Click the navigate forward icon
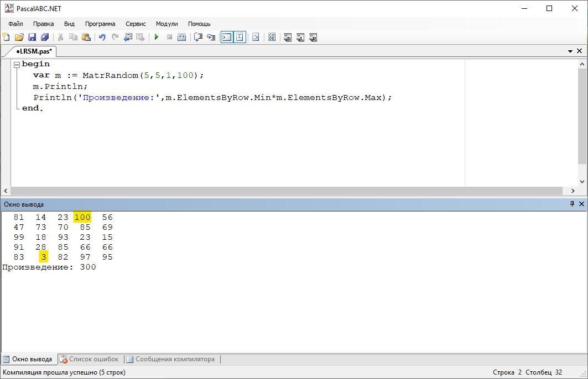The width and height of the screenshot is (588, 379). click(141, 37)
